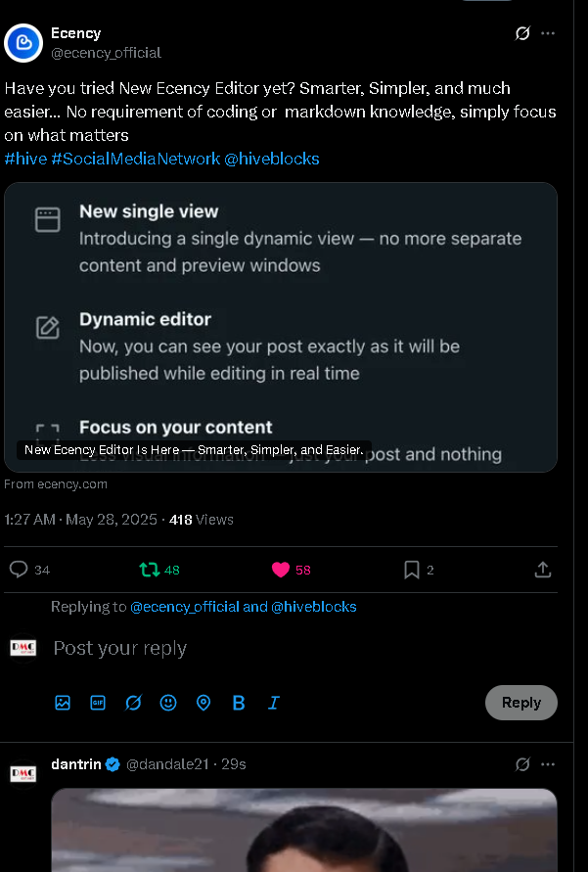Viewport: 588px width, 872px height.
Task: Click Grok icon on Ecency post
Action: click(522, 33)
